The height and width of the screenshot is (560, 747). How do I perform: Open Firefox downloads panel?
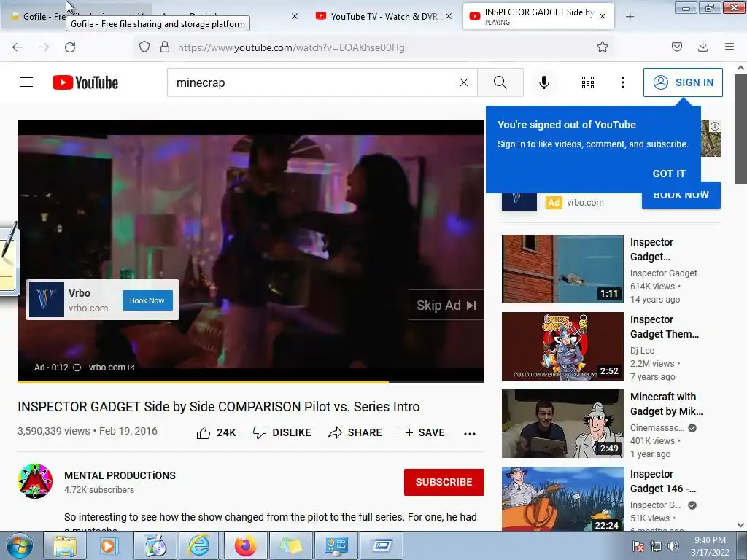[703, 47]
